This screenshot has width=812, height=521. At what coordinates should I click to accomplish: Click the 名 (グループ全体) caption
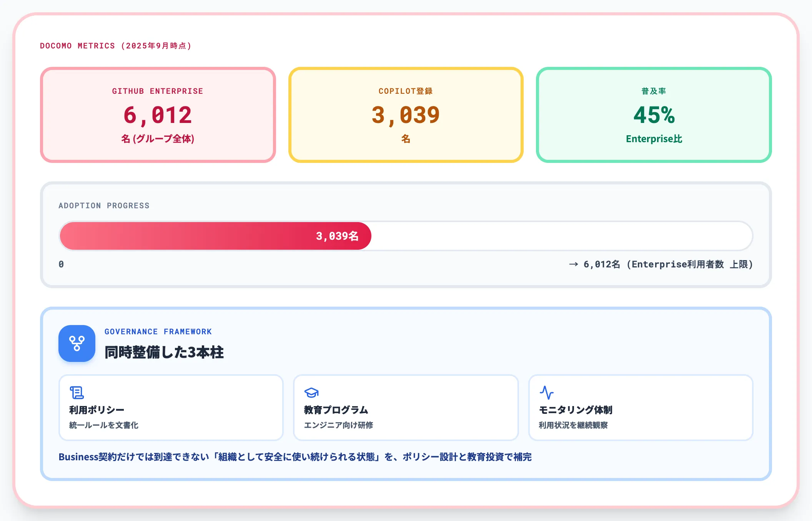click(x=158, y=139)
